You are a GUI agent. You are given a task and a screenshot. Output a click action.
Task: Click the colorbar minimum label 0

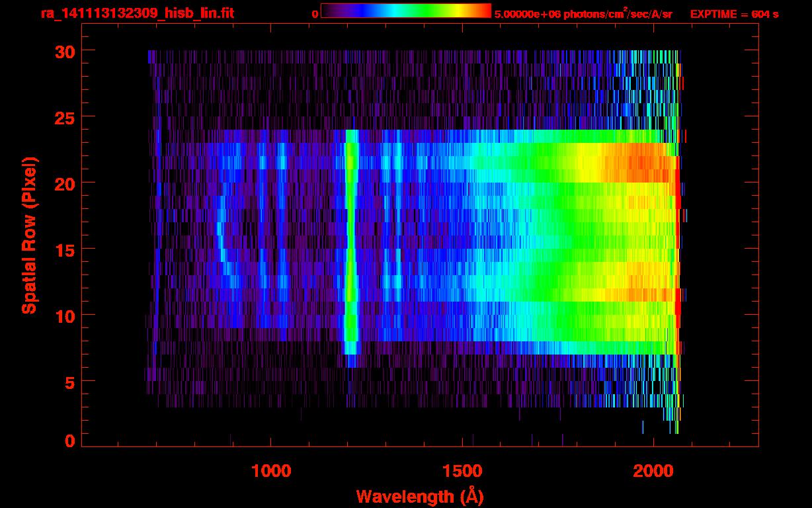(315, 14)
